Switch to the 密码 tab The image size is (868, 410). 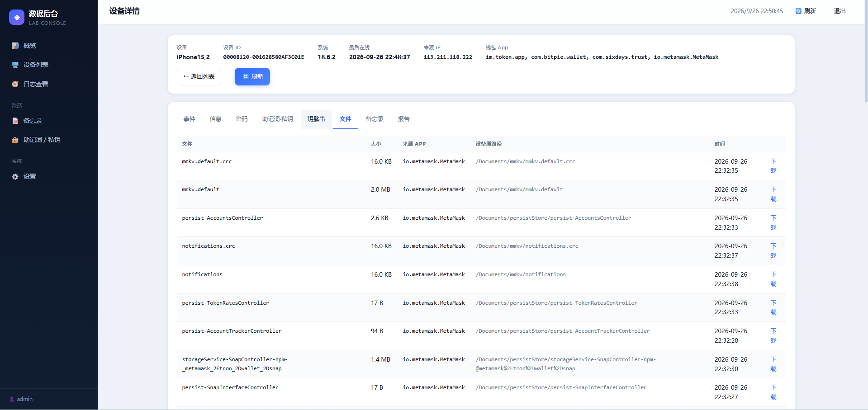pos(242,119)
